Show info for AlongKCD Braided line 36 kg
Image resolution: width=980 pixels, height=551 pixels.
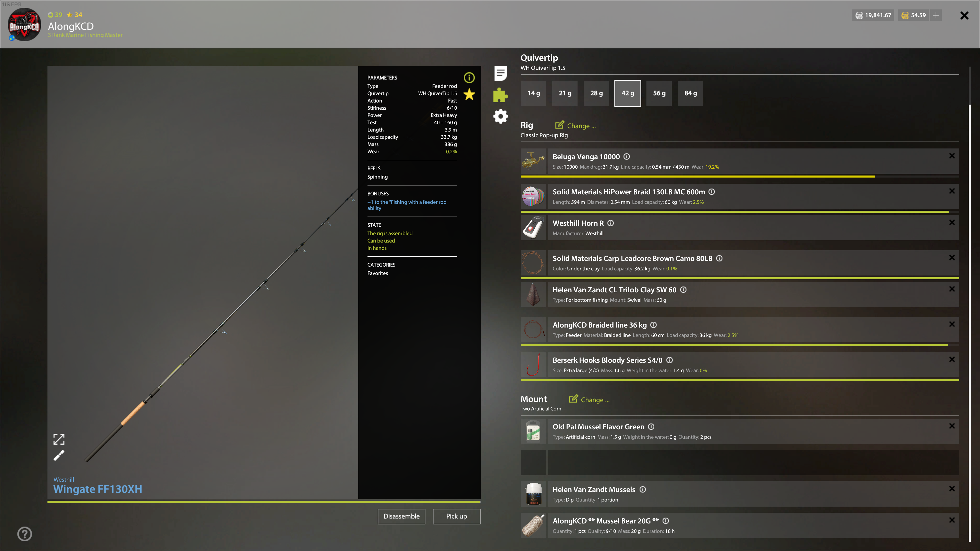(654, 325)
